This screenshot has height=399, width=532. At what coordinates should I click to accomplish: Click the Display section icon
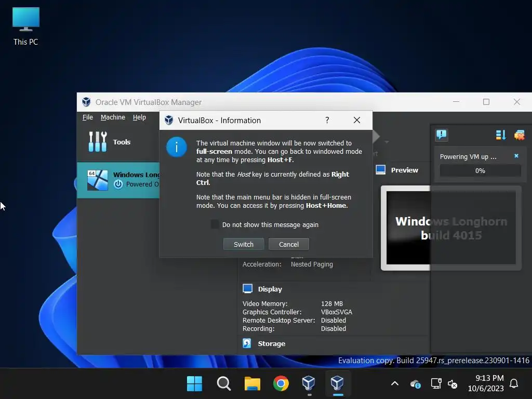(248, 289)
